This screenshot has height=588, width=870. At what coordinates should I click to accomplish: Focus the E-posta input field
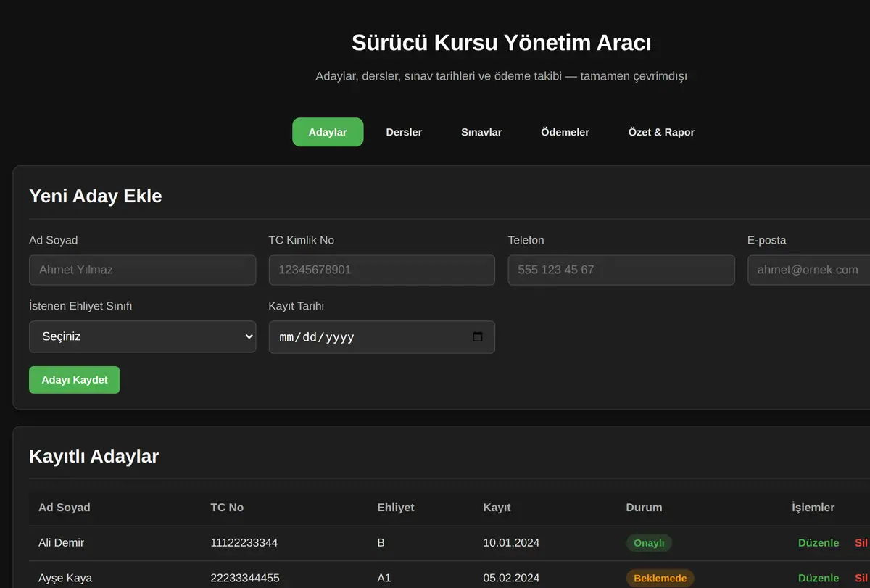(x=808, y=270)
